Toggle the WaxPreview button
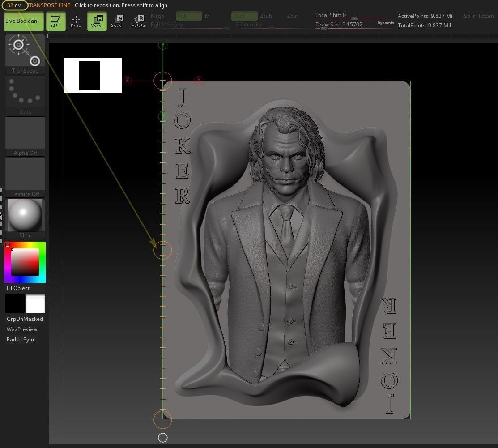Viewport: 498px width, 448px height. (22, 329)
